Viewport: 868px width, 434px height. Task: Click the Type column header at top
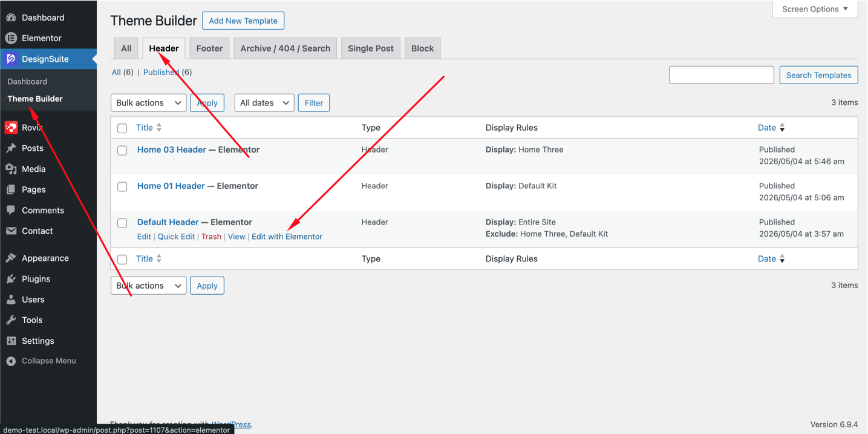point(371,128)
